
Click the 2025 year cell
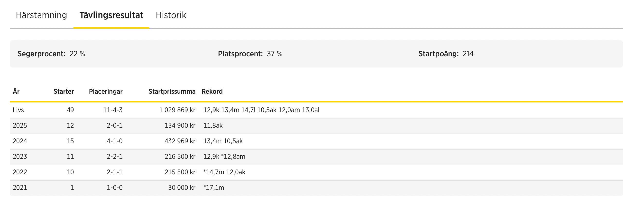20,126
